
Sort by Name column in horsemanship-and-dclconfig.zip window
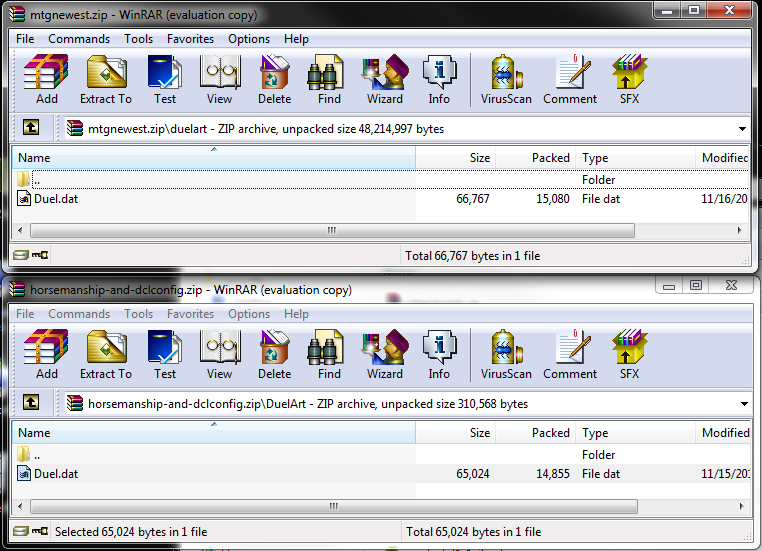[214, 432]
